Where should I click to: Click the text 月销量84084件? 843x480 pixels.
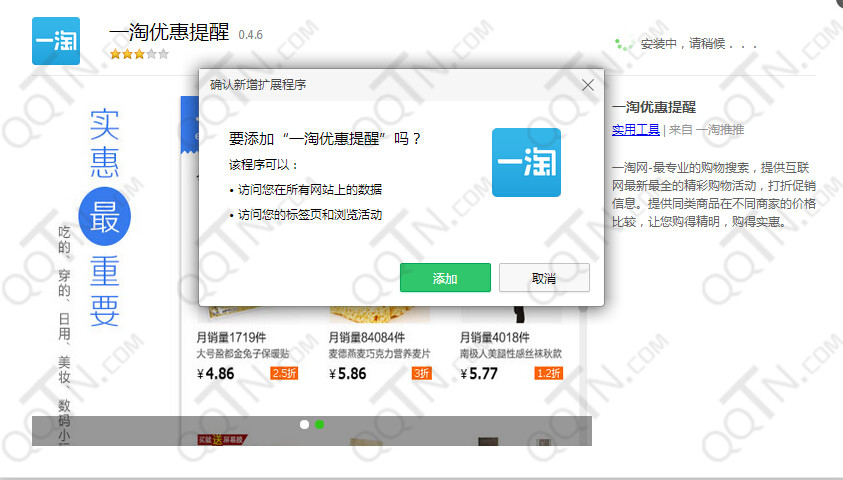point(367,338)
